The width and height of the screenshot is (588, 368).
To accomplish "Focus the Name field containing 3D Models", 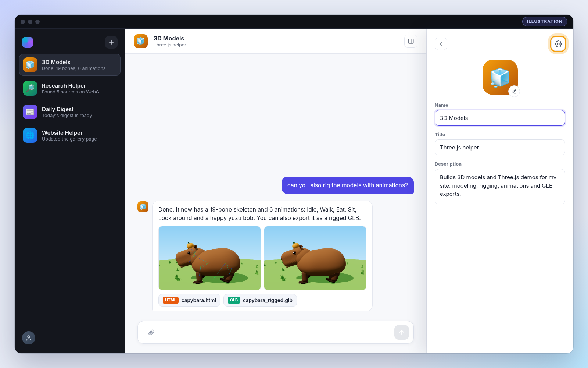I will point(500,118).
